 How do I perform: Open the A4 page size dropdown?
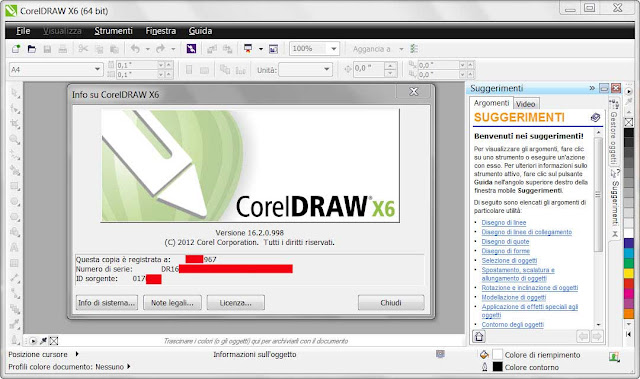coord(97,69)
